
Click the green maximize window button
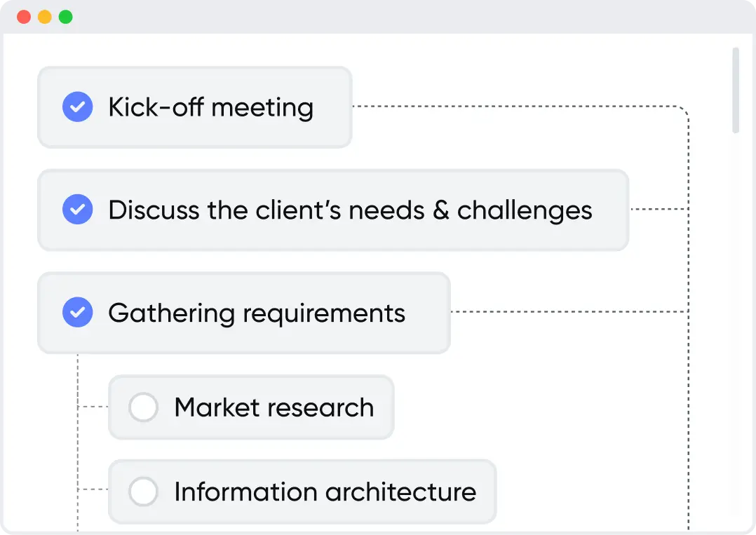coord(66,17)
